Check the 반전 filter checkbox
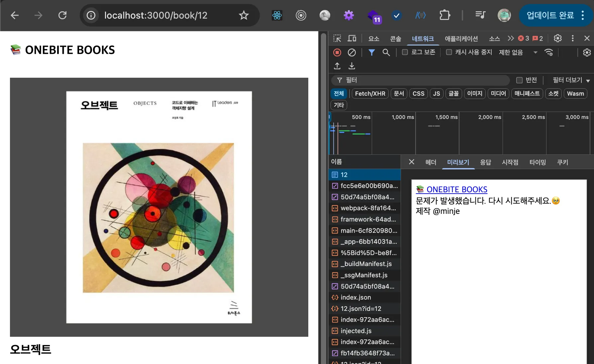 519,80
